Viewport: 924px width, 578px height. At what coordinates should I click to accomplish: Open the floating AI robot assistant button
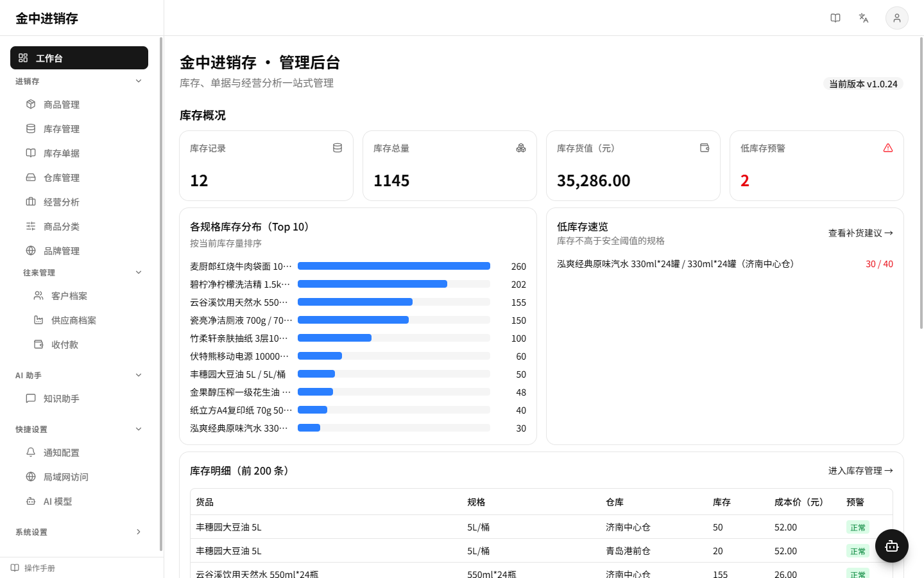(x=891, y=546)
